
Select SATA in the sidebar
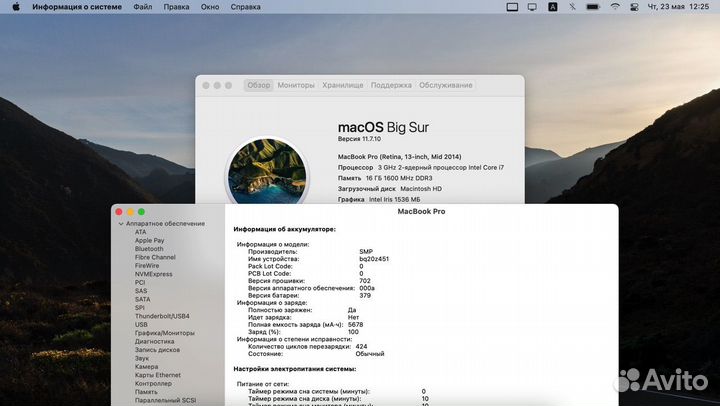pos(142,299)
